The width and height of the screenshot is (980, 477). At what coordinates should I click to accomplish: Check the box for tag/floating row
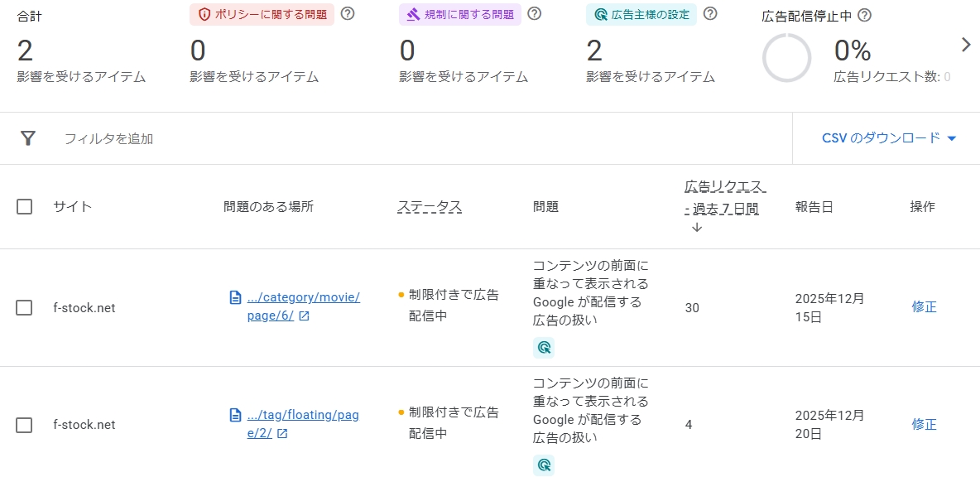25,425
